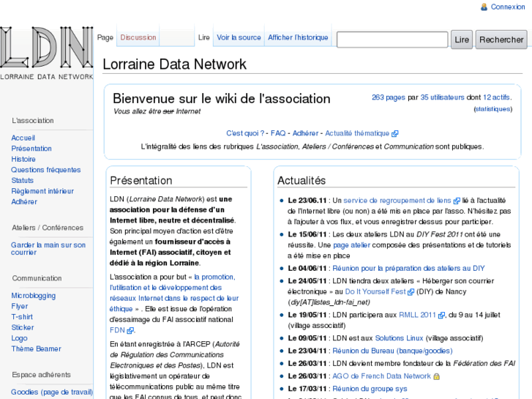The image size is (532, 399).
Task: Open the Do It Yourself Fest link
Action: [375, 291]
